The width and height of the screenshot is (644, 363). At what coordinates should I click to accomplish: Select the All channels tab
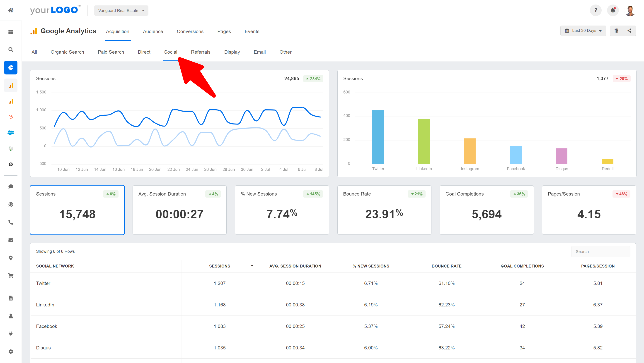coord(34,52)
